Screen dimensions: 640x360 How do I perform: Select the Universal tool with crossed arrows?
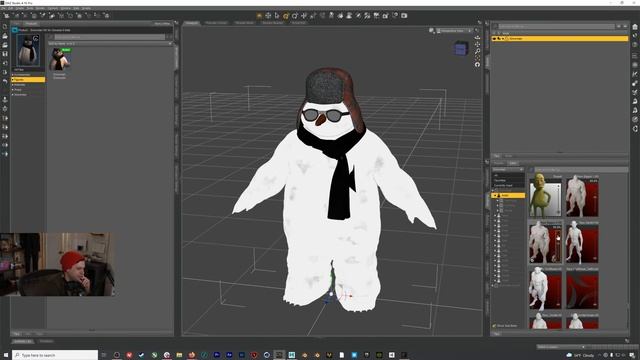268,16
